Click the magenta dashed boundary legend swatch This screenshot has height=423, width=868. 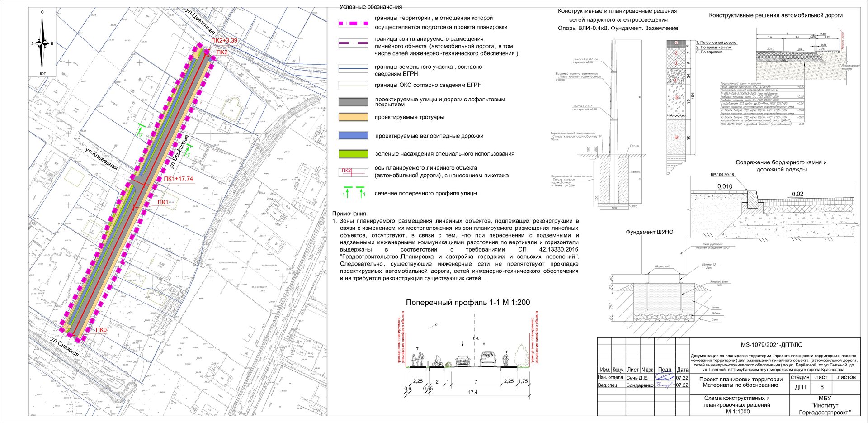pyautogui.click(x=353, y=23)
